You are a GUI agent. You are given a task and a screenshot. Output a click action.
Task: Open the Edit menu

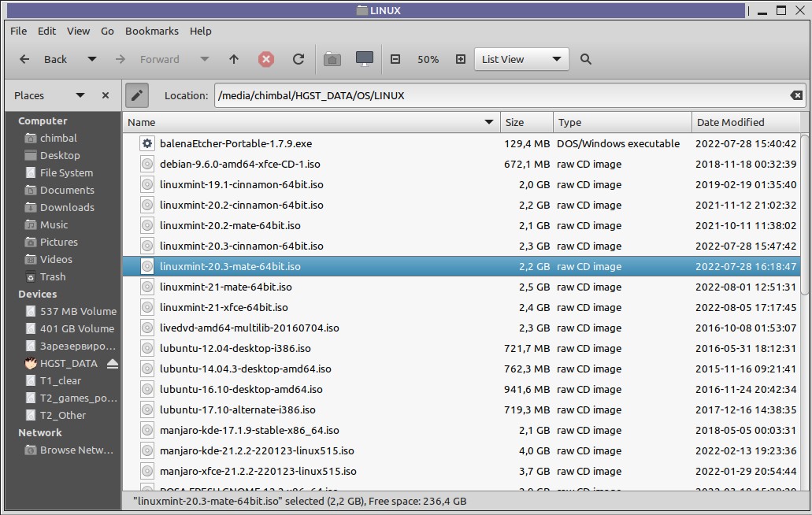coord(46,31)
